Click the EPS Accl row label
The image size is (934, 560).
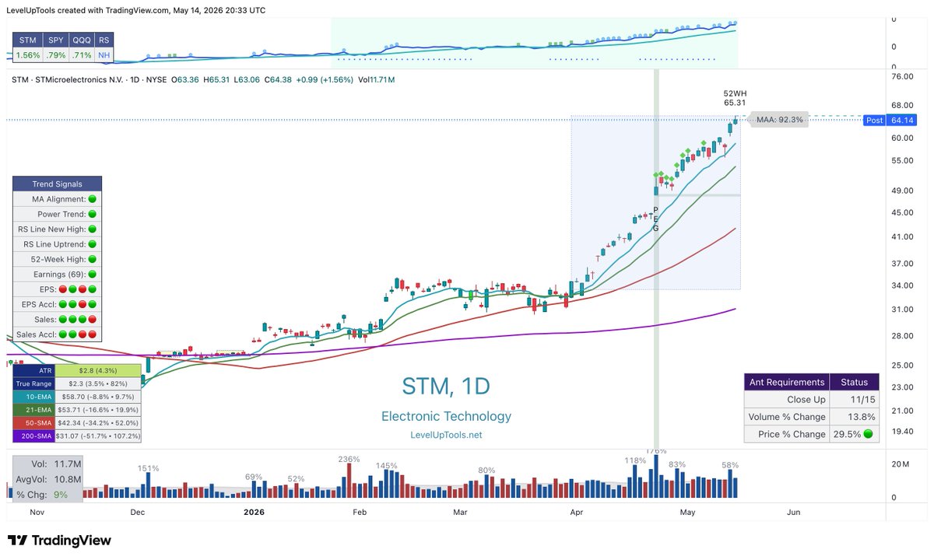pyautogui.click(x=37, y=304)
